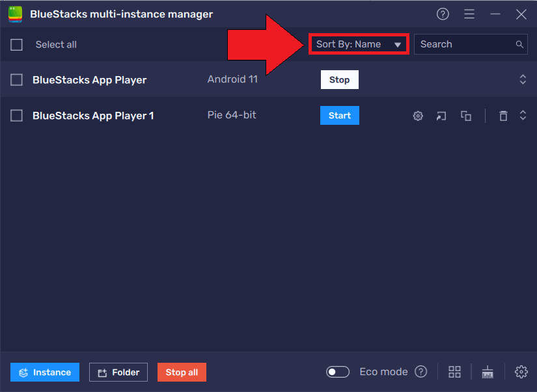Open help via the question mark icon
This screenshot has height=392, width=537.
[x=443, y=14]
